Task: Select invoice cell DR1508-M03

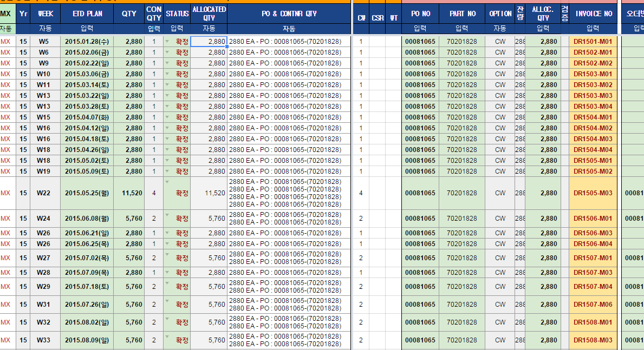Action: coord(593,340)
